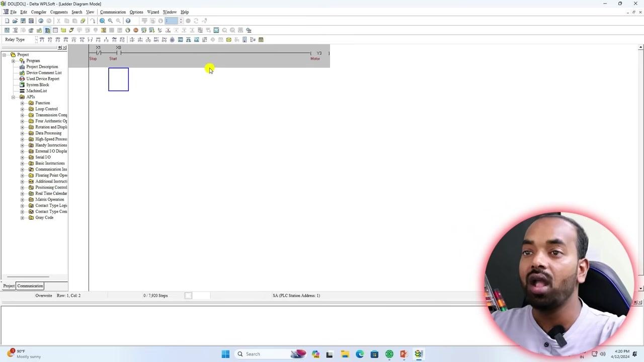Click the blue step number input field

tap(171, 21)
